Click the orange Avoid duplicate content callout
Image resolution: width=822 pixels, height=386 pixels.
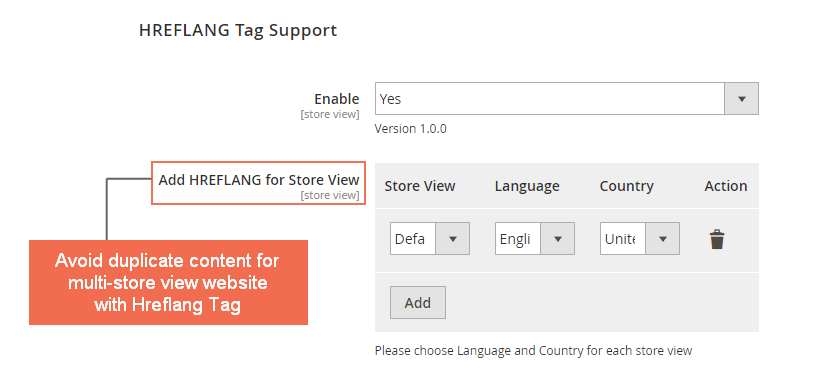click(168, 283)
